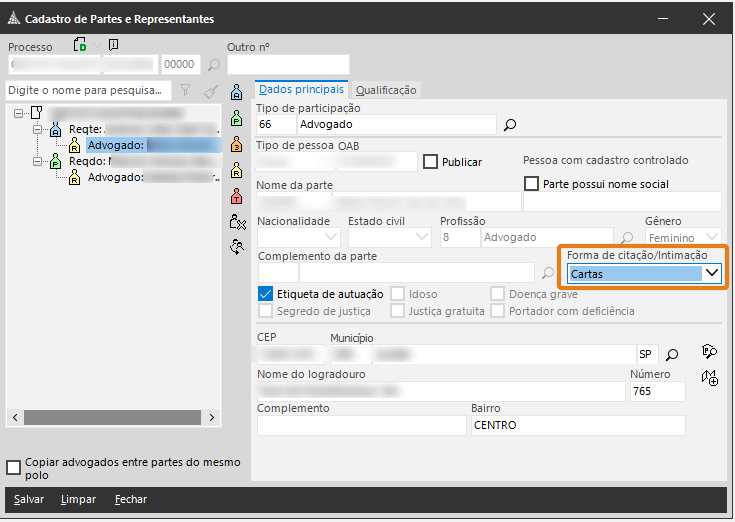
Task: Click the search magnifier next to SP state
Action: click(672, 354)
